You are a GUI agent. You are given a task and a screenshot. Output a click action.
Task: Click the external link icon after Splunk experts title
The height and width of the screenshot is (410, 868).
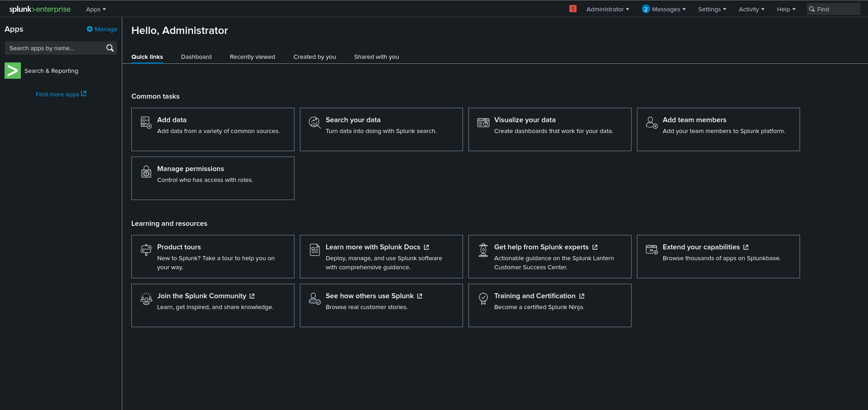click(595, 247)
